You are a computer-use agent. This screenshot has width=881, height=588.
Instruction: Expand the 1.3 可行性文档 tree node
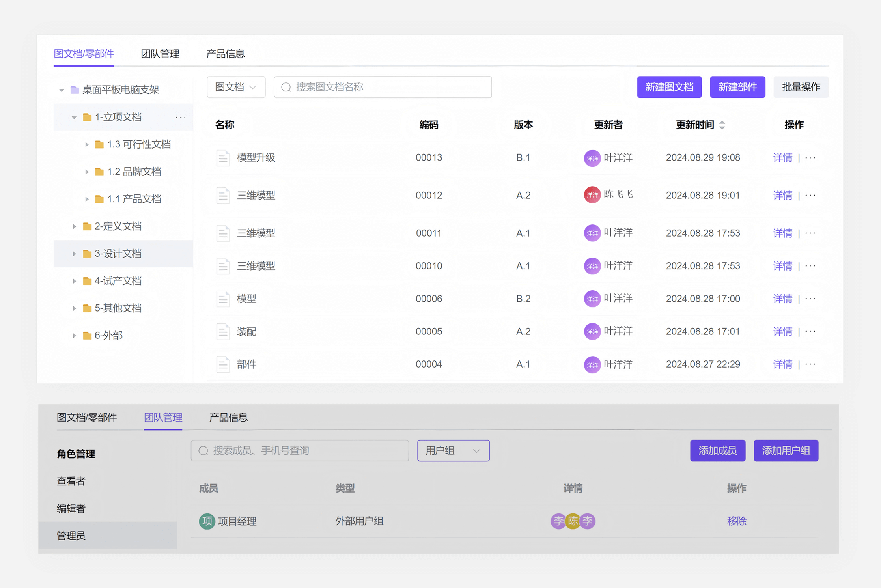point(87,144)
